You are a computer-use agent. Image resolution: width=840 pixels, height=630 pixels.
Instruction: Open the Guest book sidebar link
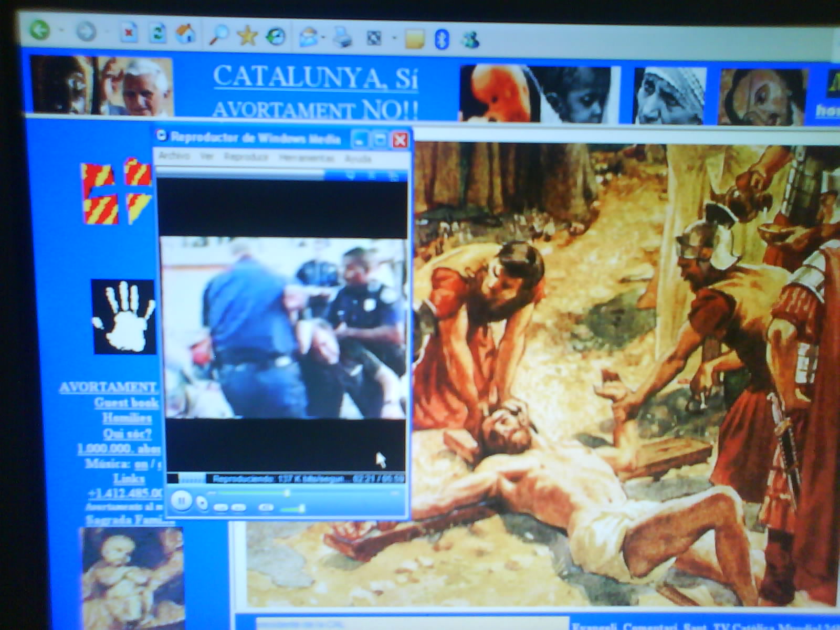[126, 403]
